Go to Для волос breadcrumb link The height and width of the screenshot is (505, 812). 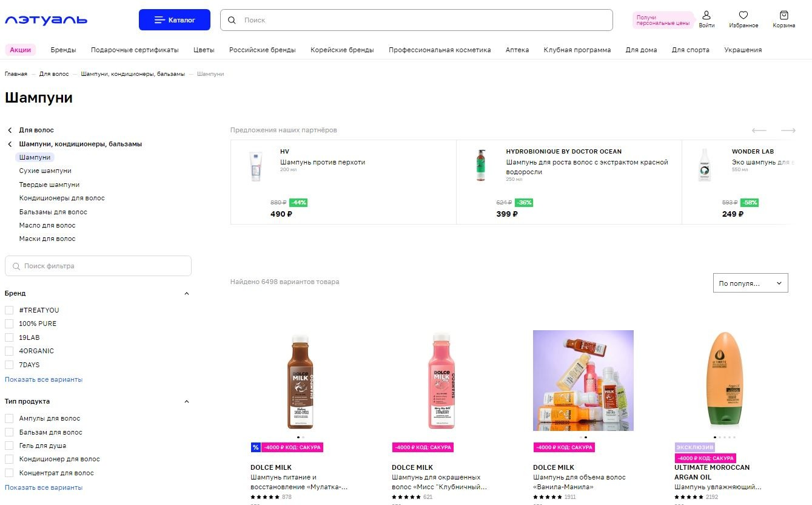pyautogui.click(x=54, y=74)
